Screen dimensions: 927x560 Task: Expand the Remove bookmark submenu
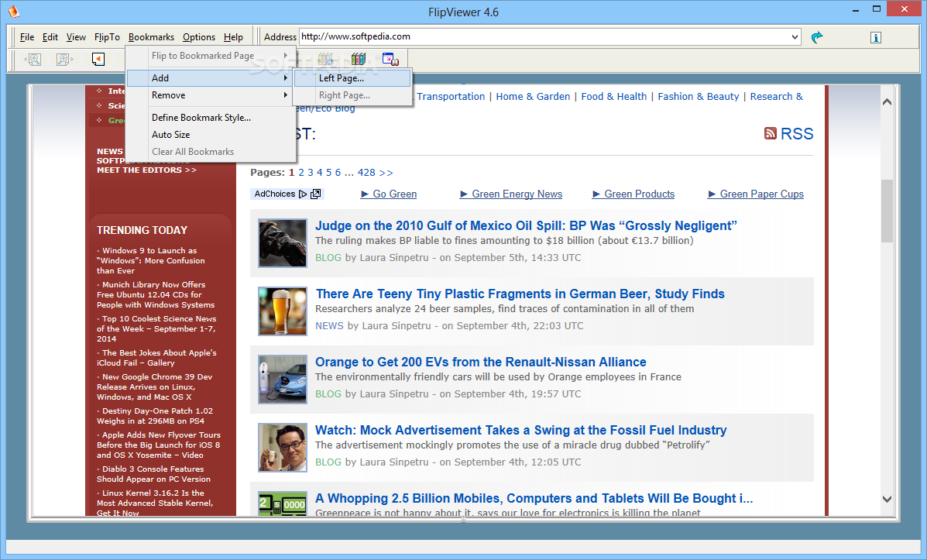click(211, 95)
